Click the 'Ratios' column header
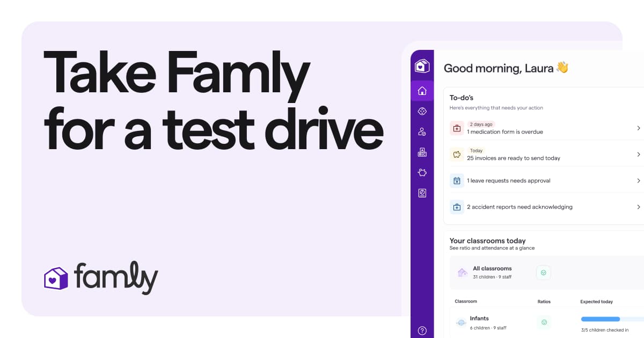 [x=544, y=302]
